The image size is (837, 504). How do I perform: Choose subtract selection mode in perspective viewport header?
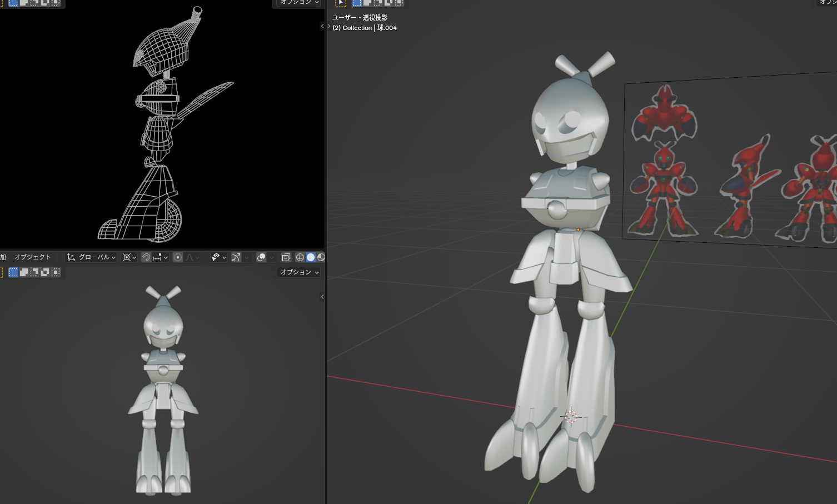pyautogui.click(x=378, y=2)
